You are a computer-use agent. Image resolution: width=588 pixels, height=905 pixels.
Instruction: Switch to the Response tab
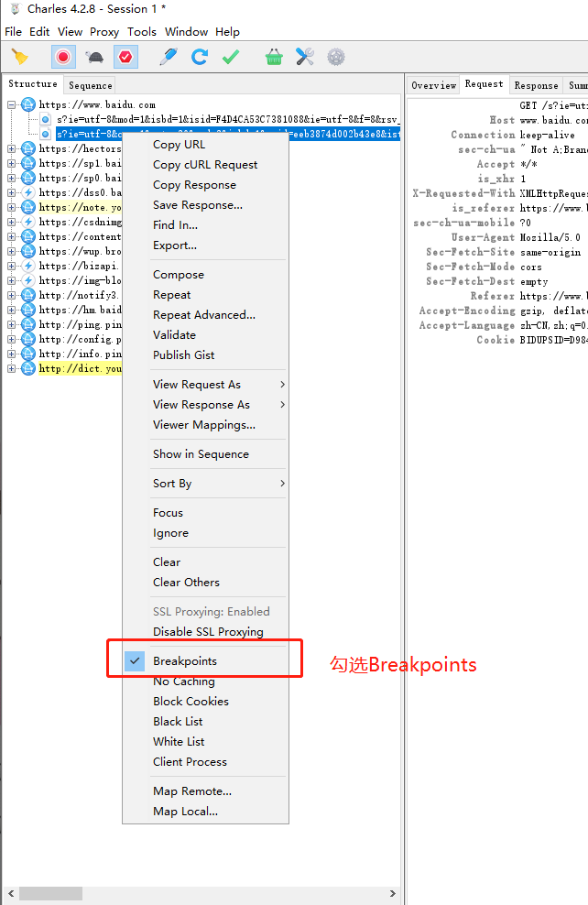(536, 85)
